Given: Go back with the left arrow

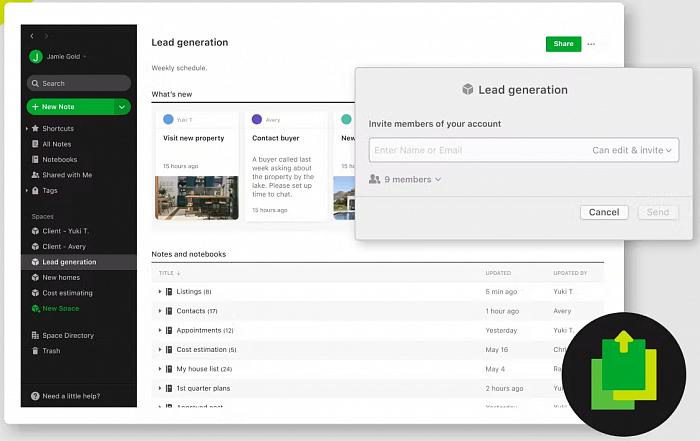Looking at the screenshot, I should 32,36.
